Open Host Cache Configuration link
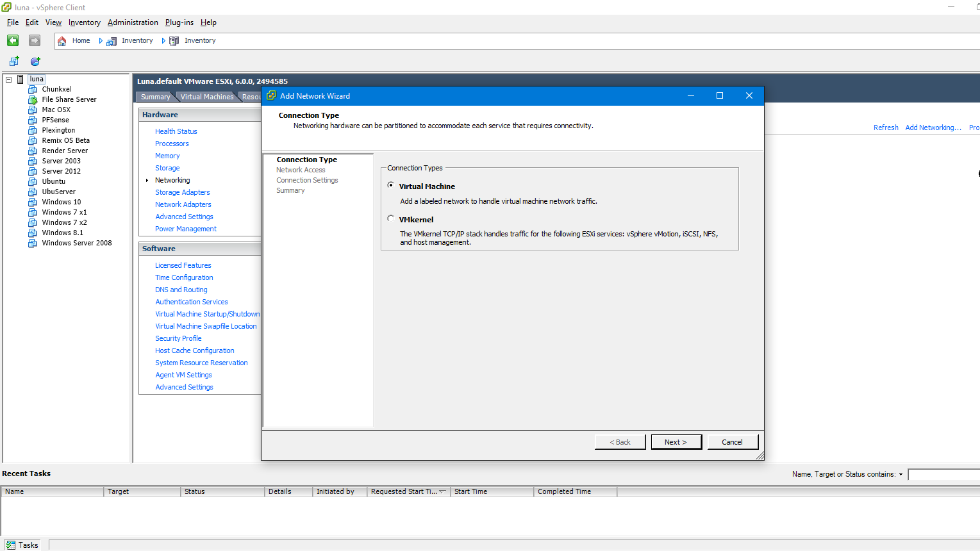The height and width of the screenshot is (551, 980). pyautogui.click(x=195, y=350)
